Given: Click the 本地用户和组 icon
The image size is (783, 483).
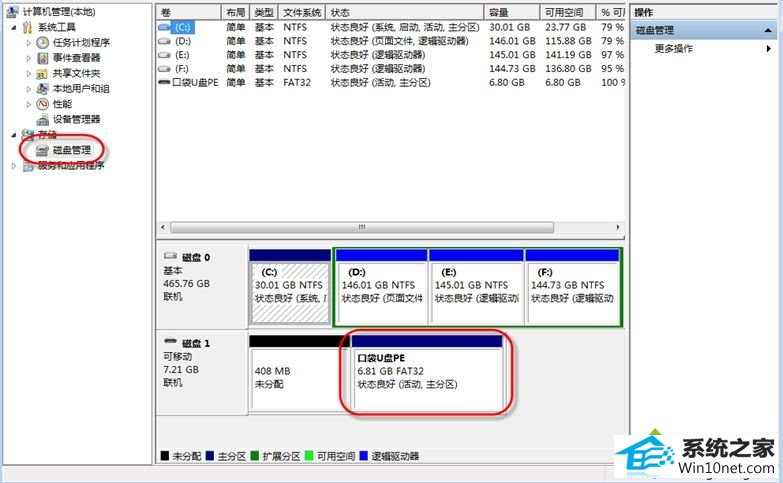Looking at the screenshot, I should click(43, 88).
